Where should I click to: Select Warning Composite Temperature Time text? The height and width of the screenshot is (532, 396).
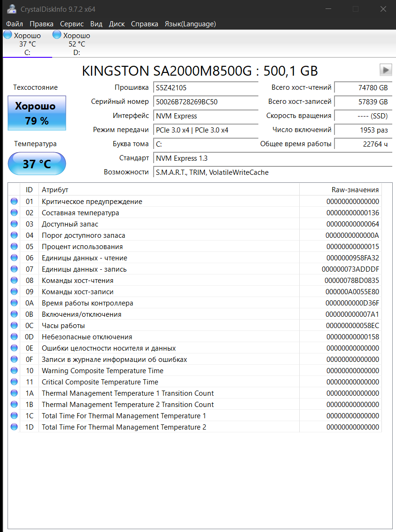point(102,370)
